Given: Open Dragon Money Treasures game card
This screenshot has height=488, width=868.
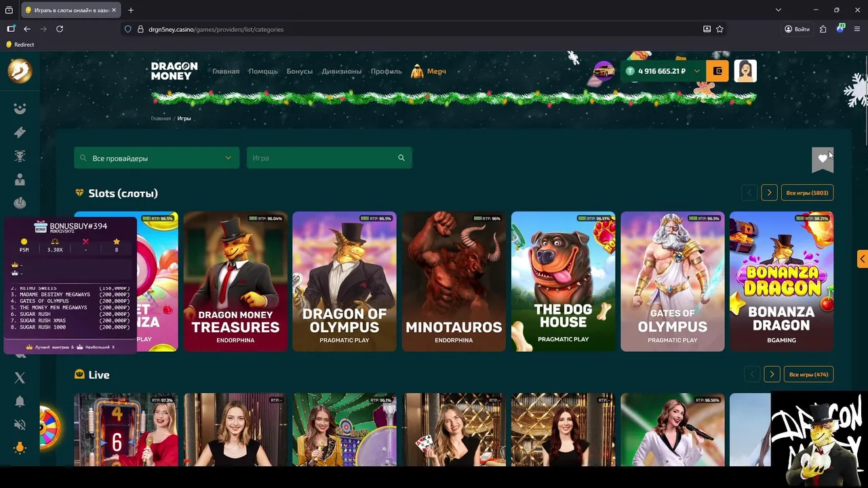Looking at the screenshot, I should pyautogui.click(x=235, y=281).
